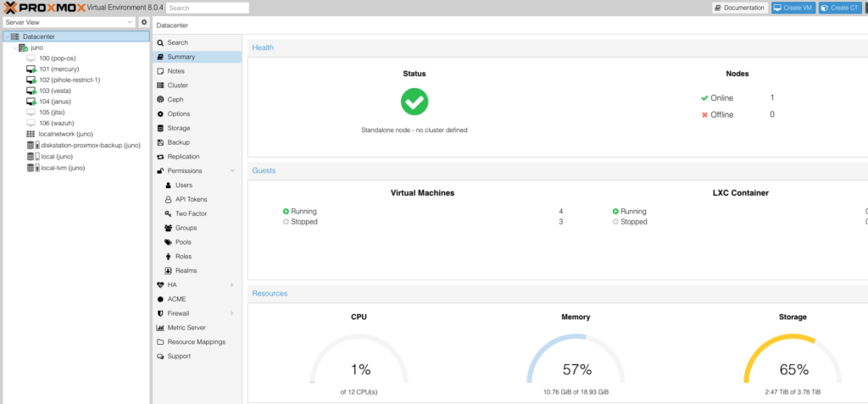Viewport: 868px width, 404px height.
Task: Click the Documentation button
Action: pyautogui.click(x=740, y=8)
